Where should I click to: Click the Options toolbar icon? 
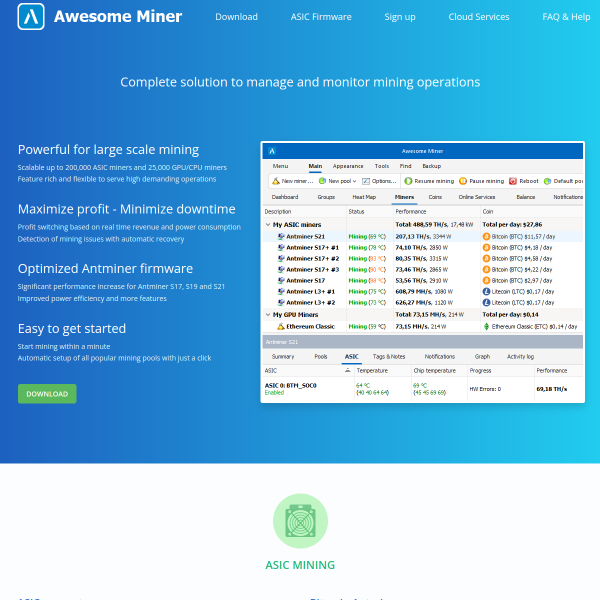(366, 181)
